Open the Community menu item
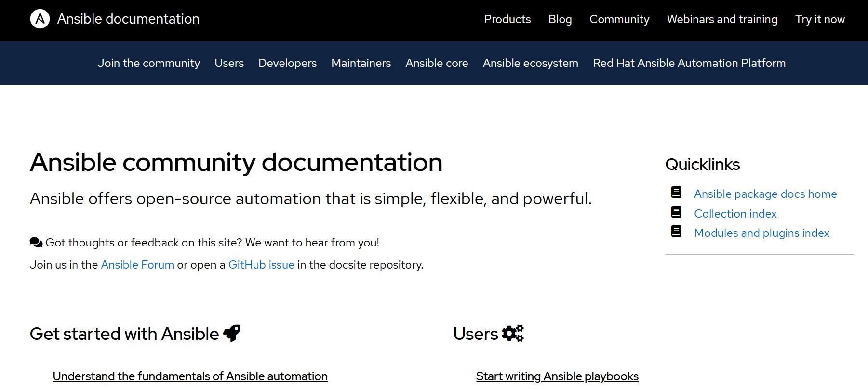The width and height of the screenshot is (868, 389). pos(619,19)
